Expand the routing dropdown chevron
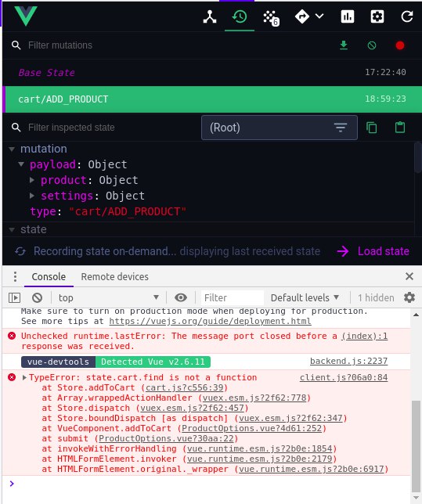422x504 pixels. (319, 16)
